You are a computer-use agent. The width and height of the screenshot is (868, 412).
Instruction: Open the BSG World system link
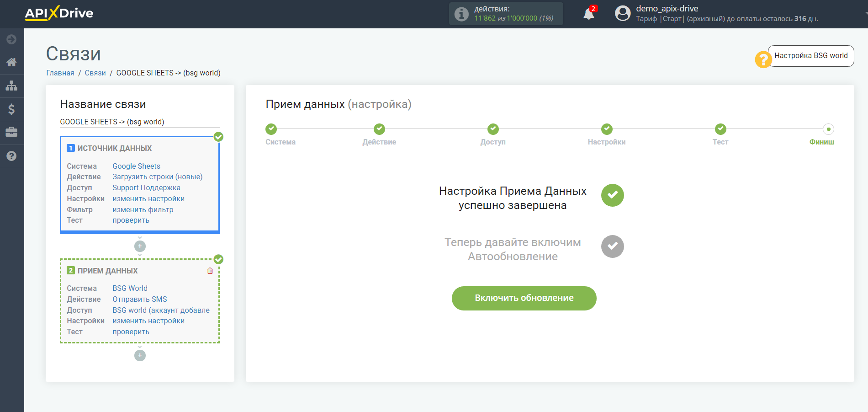[130, 288]
